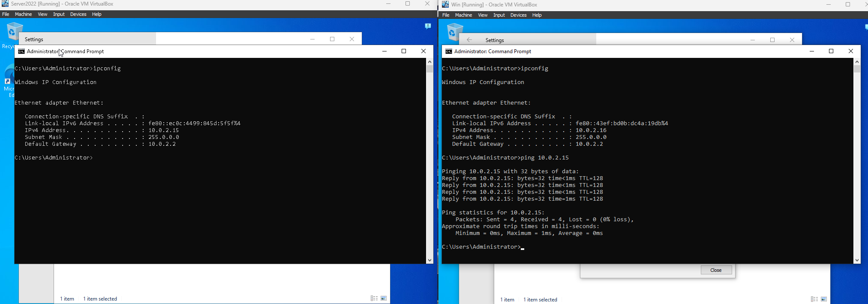
Task: Open the File menu of the Win VirtualBox window
Action: pyautogui.click(x=446, y=15)
